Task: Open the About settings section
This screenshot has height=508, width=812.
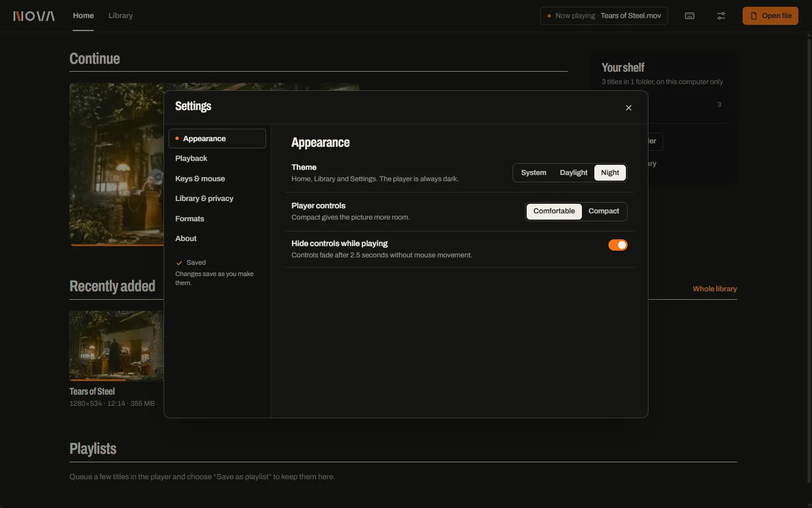Action: click(x=217, y=239)
